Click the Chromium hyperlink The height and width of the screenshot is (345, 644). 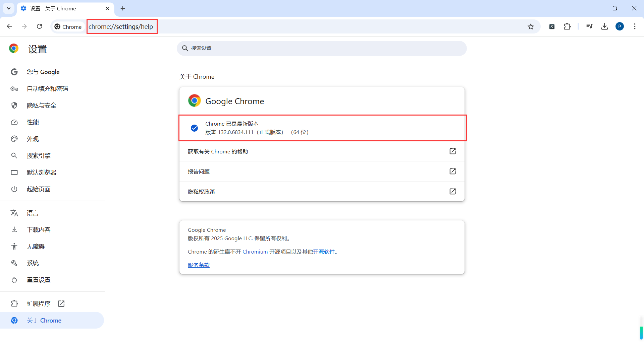(x=255, y=252)
